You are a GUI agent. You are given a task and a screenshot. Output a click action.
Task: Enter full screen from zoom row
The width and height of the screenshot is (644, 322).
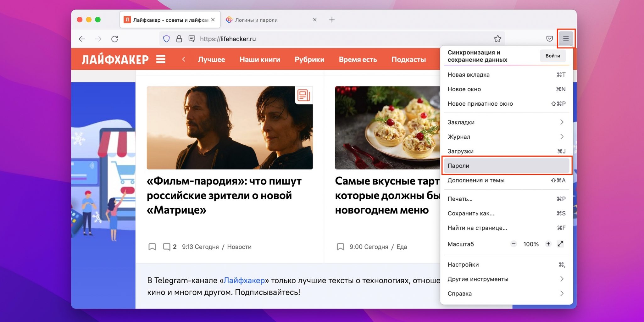560,244
